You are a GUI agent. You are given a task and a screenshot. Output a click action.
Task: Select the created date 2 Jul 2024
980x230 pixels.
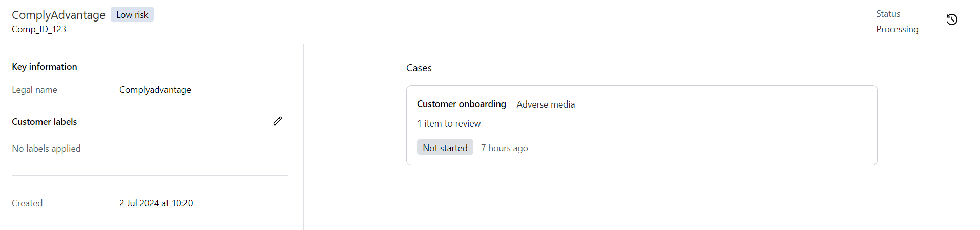pyautogui.click(x=156, y=203)
